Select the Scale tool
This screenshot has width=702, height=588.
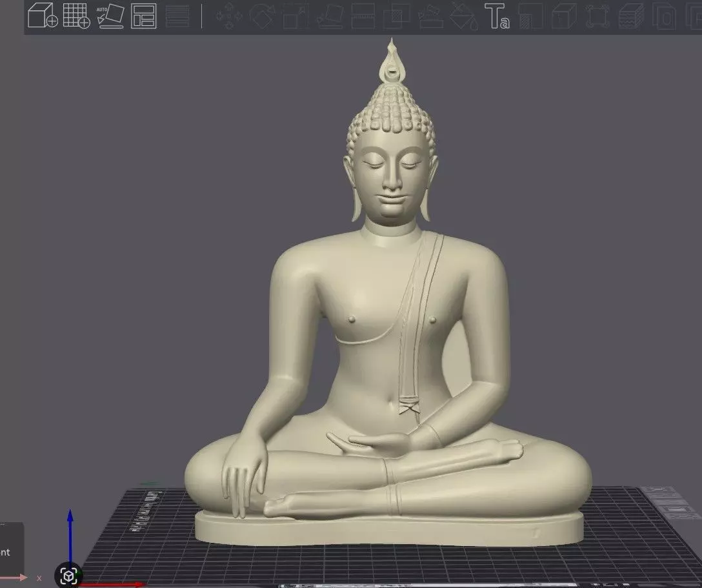click(x=296, y=16)
